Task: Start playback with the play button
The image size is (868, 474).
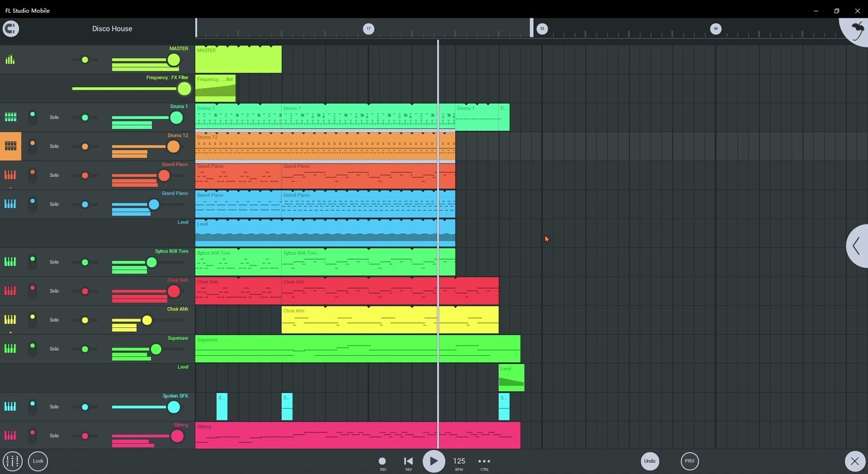Action: point(433,461)
